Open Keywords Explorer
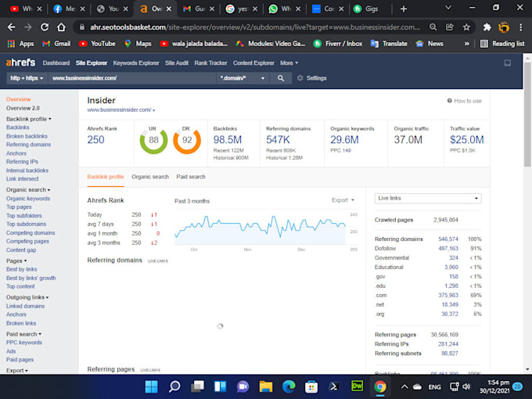532x399 pixels. click(135, 63)
